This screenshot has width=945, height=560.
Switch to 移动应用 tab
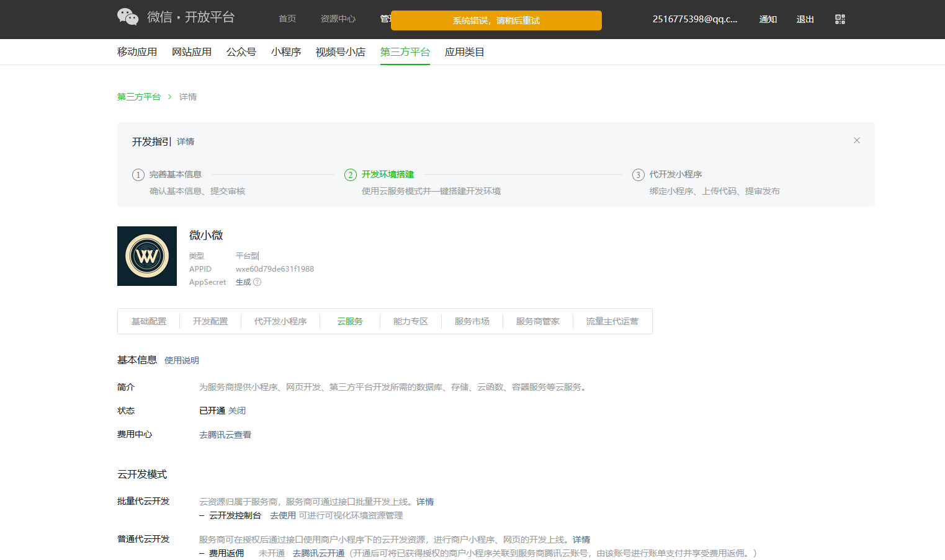137,52
